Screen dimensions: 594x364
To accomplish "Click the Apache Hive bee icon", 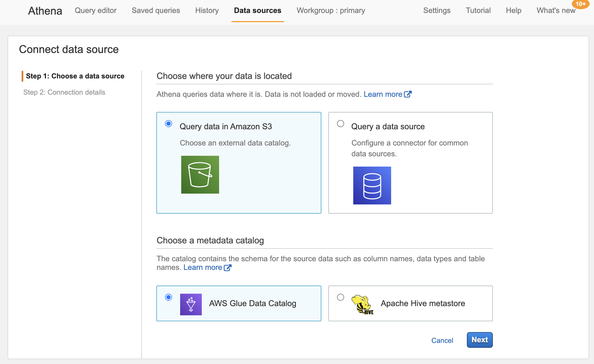I will [362, 304].
